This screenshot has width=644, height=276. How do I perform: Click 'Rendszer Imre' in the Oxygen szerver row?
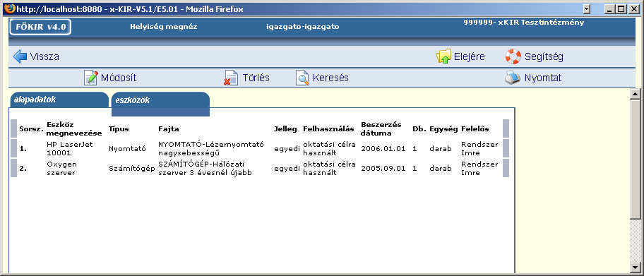point(479,169)
